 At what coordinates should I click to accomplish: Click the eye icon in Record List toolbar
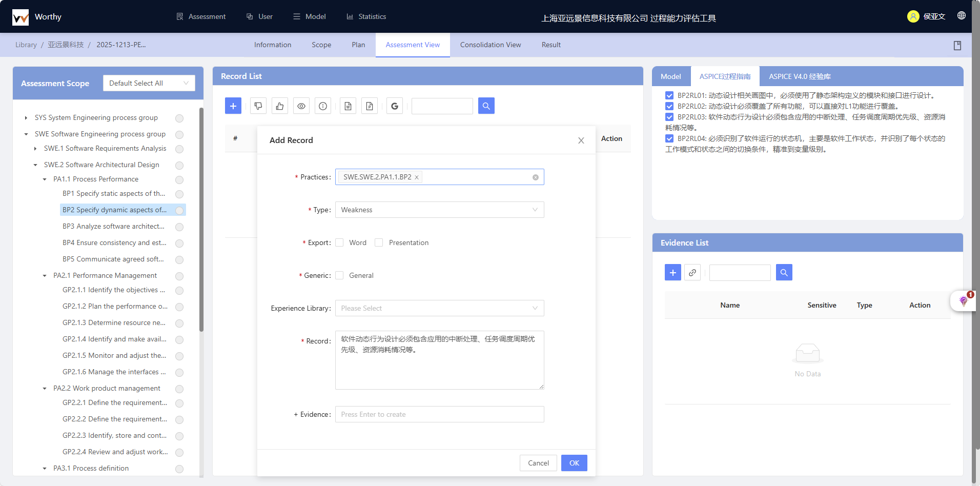point(301,106)
